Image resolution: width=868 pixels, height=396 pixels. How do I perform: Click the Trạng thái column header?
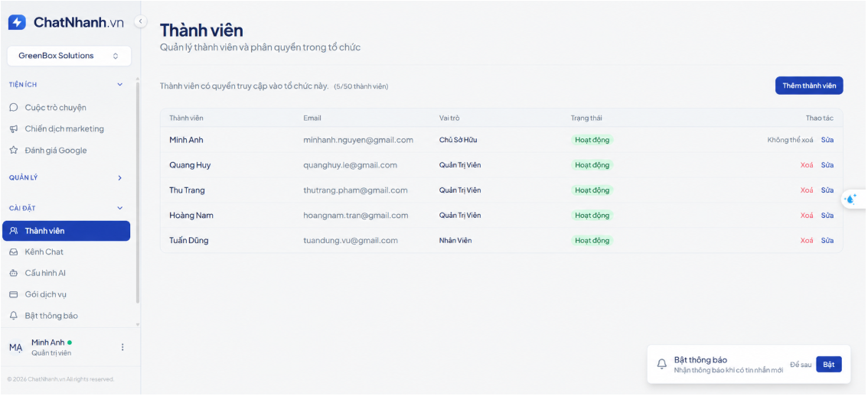[587, 118]
